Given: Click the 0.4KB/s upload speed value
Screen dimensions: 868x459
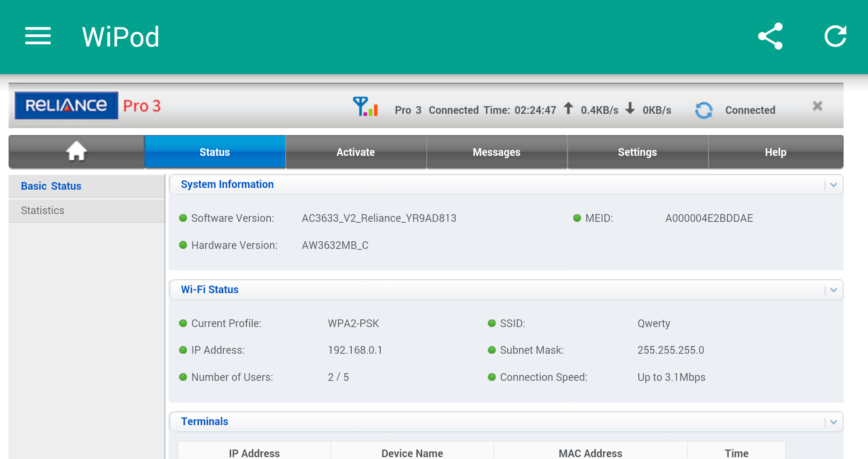Looking at the screenshot, I should (599, 110).
